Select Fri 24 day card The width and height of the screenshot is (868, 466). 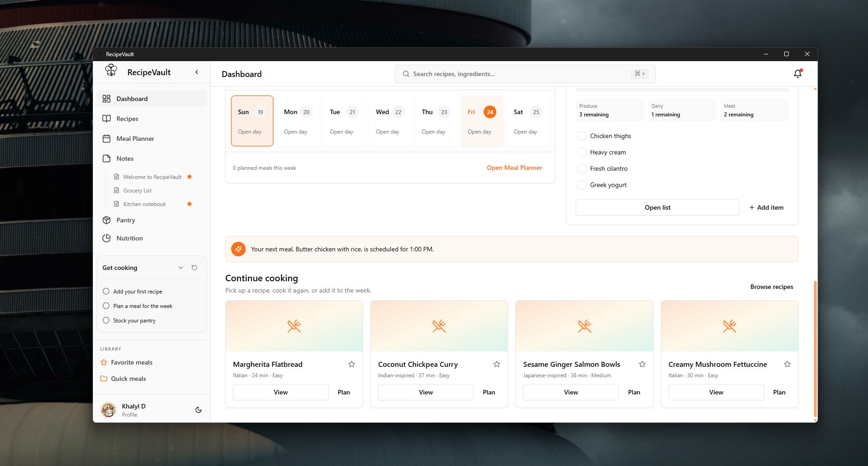(482, 121)
